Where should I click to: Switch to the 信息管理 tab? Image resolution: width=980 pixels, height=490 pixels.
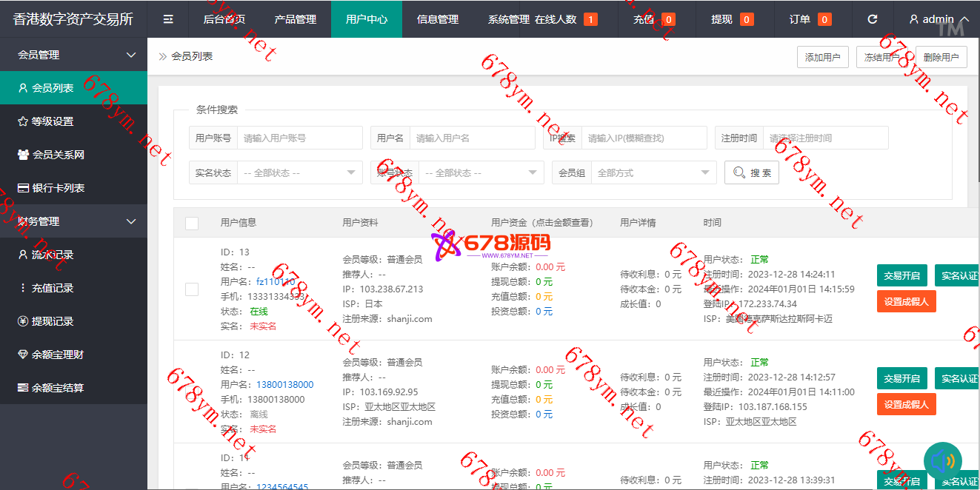point(437,19)
